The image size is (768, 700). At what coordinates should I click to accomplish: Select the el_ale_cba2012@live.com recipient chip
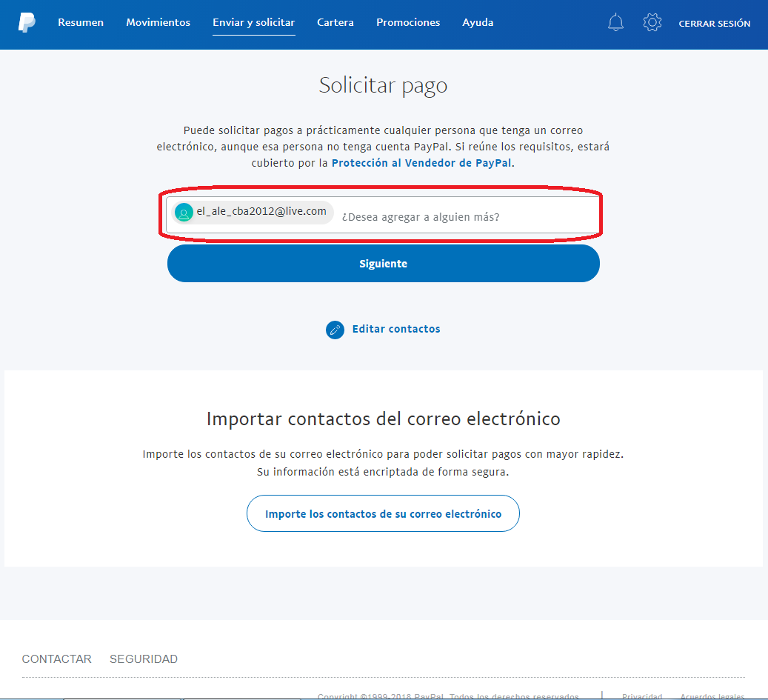click(253, 212)
